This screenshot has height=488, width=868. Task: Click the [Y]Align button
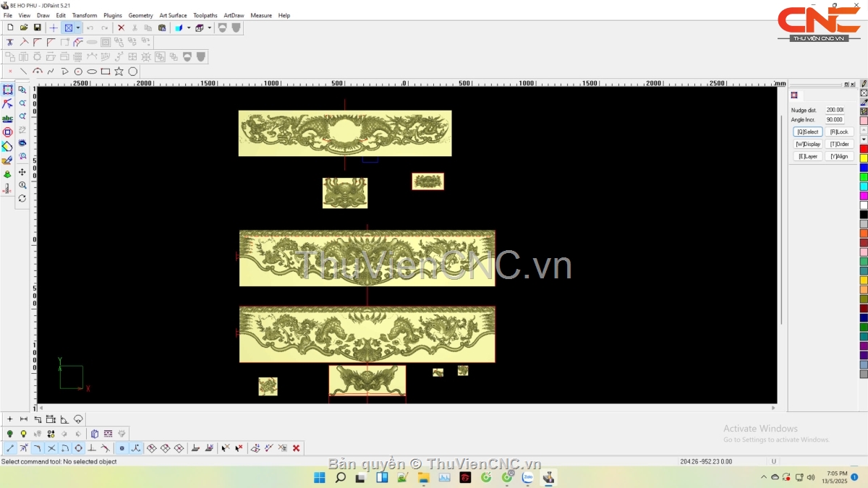pos(839,156)
